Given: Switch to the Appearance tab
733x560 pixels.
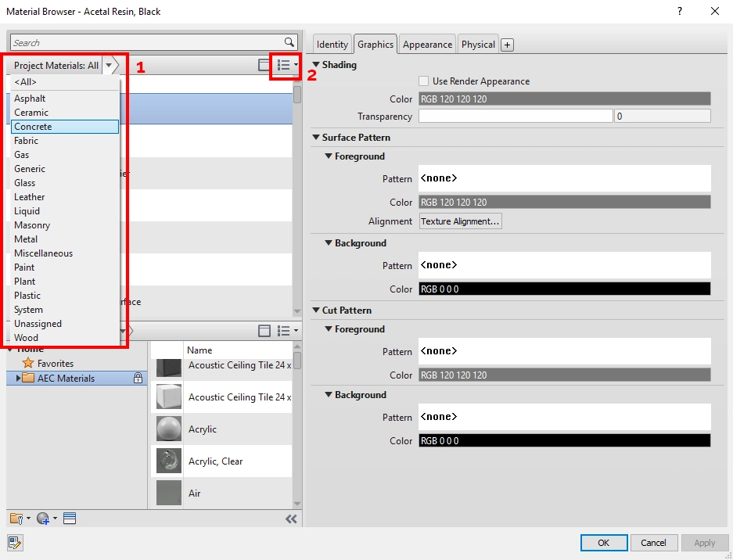Looking at the screenshot, I should (x=426, y=44).
